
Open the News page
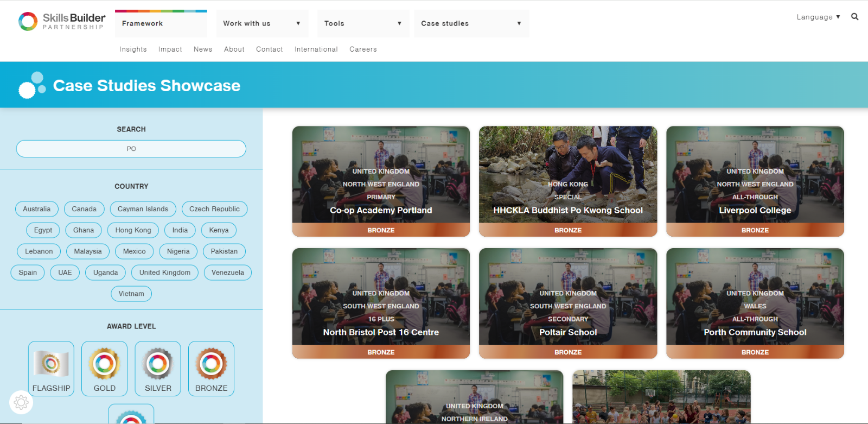pyautogui.click(x=203, y=49)
